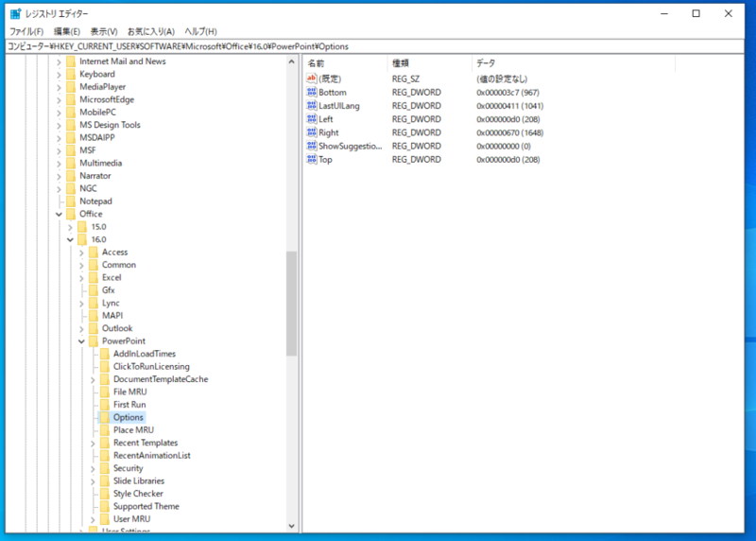Click the icon of the Top DWORD value
The height and width of the screenshot is (541, 756).
pos(312,159)
